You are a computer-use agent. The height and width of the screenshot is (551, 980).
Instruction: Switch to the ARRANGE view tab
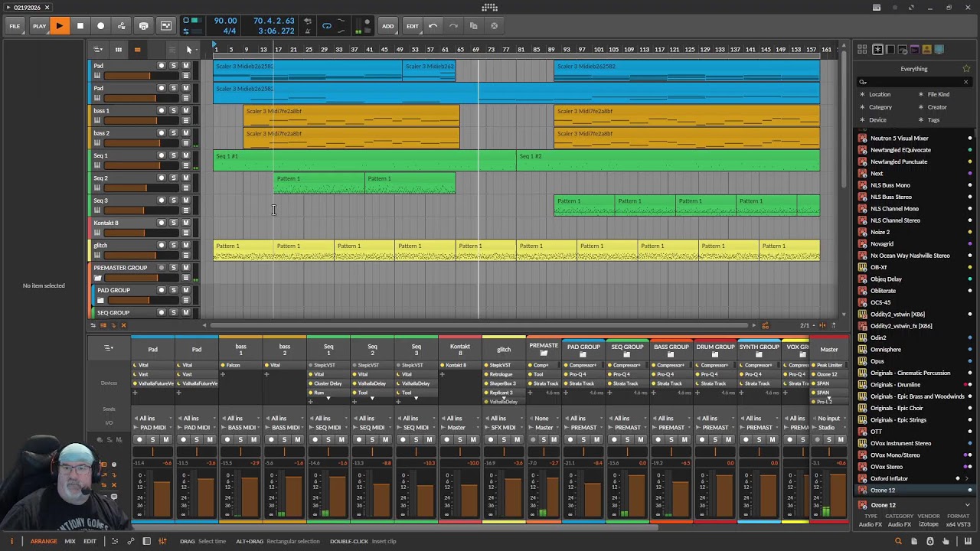(44, 541)
